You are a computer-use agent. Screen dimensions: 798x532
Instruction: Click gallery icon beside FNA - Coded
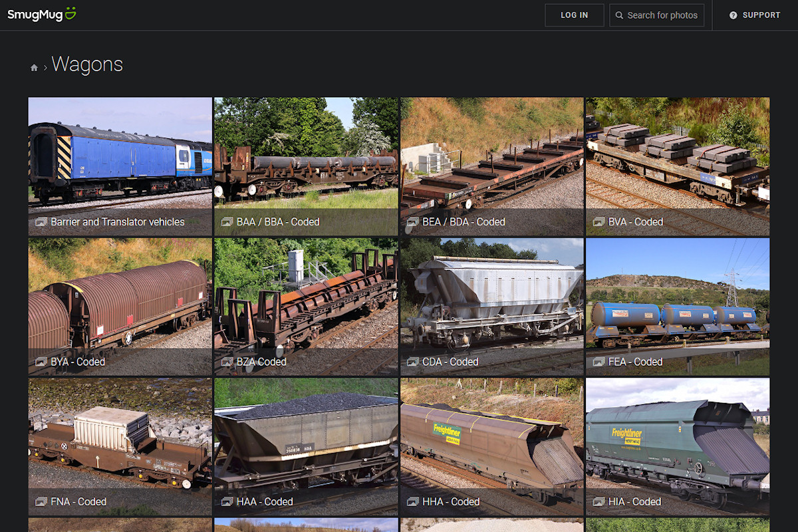[41, 502]
